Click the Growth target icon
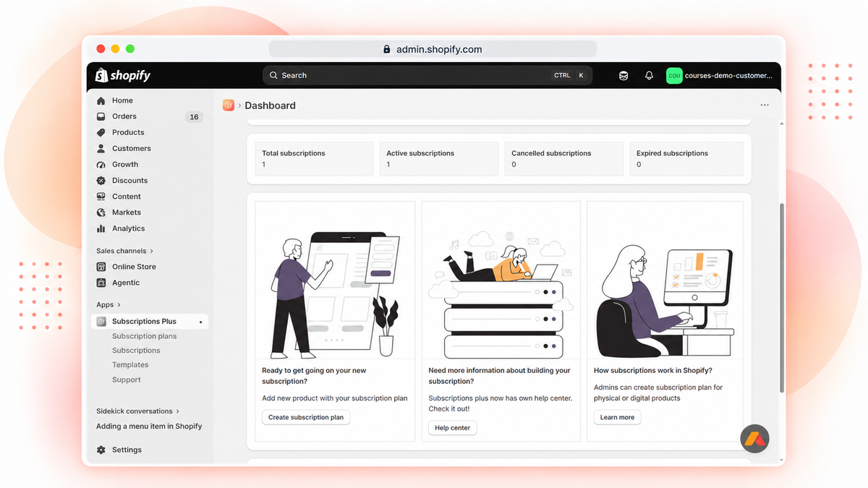The height and width of the screenshot is (488, 868). (101, 164)
